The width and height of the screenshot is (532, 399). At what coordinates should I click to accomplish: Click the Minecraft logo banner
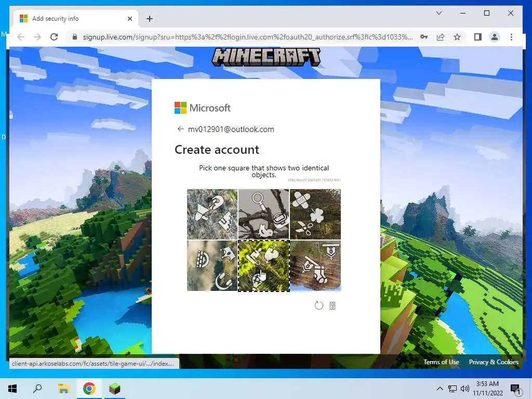pos(266,57)
